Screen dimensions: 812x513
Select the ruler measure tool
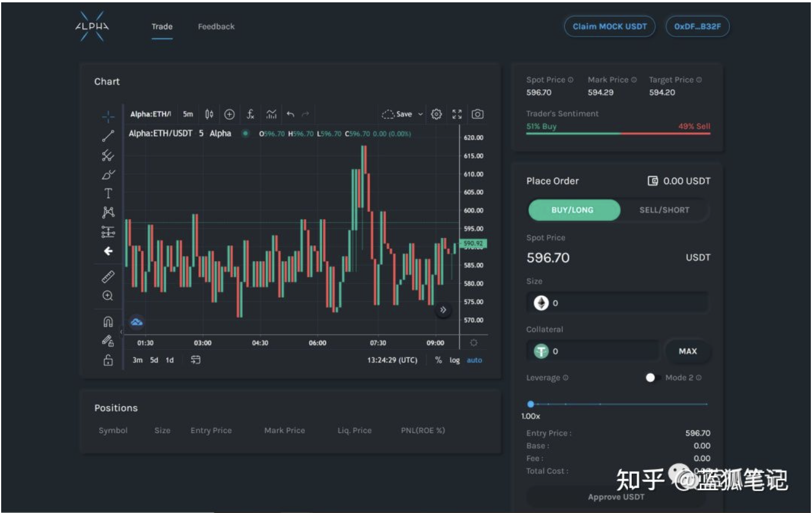pos(108,276)
